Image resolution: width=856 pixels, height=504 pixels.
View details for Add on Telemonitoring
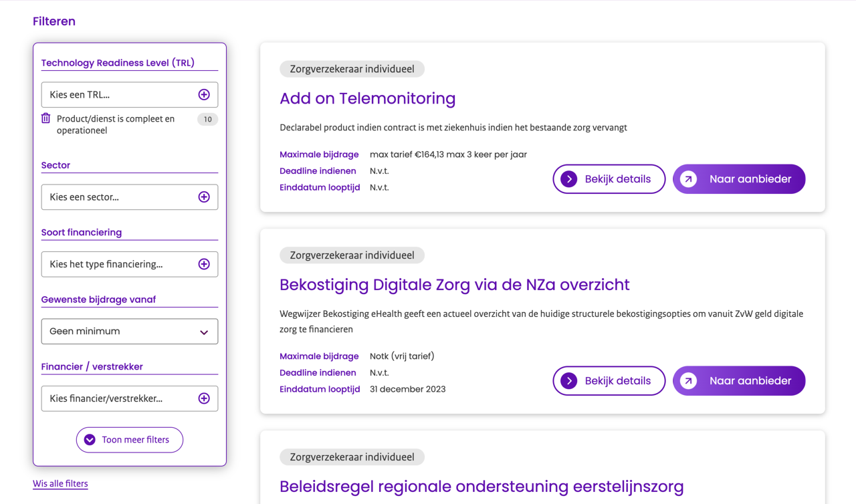pos(609,179)
